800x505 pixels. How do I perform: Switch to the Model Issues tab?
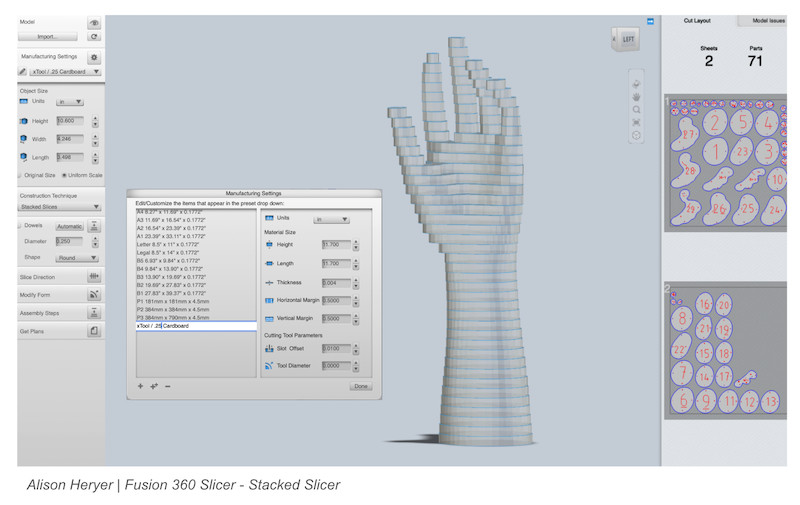(x=762, y=20)
